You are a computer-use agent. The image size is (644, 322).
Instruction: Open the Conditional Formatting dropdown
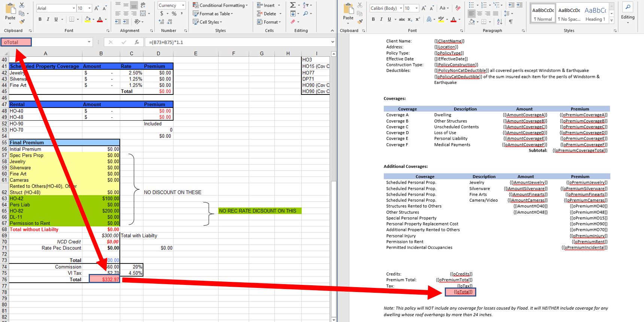(x=220, y=5)
